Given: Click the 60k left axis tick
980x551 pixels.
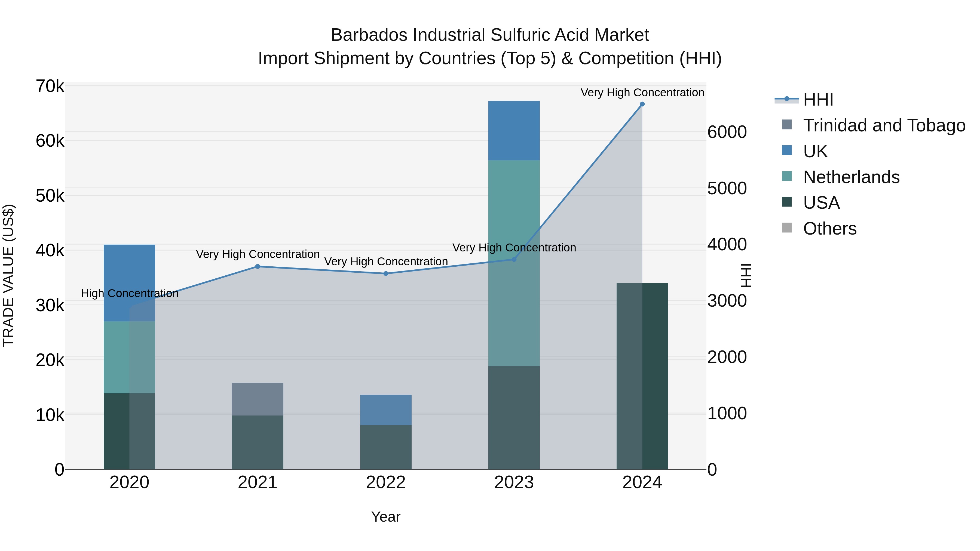Looking at the screenshot, I should [x=50, y=141].
